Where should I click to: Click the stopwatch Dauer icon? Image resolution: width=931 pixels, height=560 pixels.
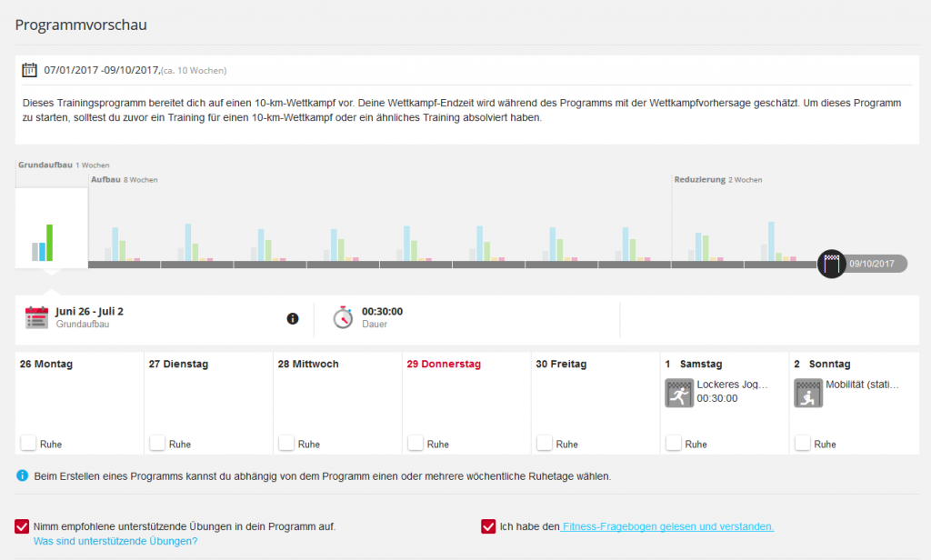(343, 317)
